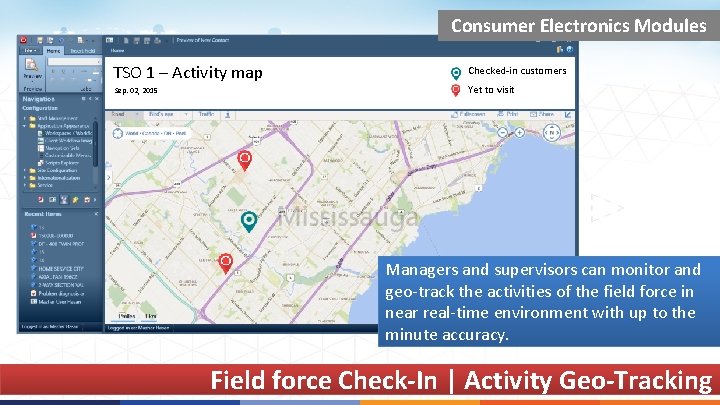Open HOME SERVICE CITY recent item

click(57, 269)
